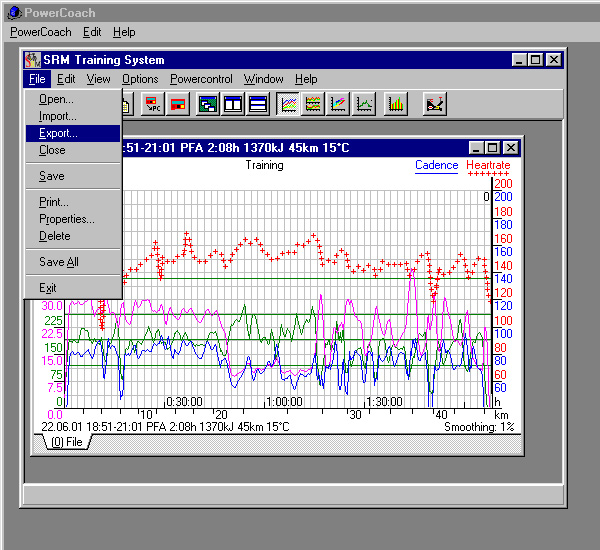This screenshot has height=550, width=600.
Task: Open the Powercontrol menu
Action: coord(201,79)
